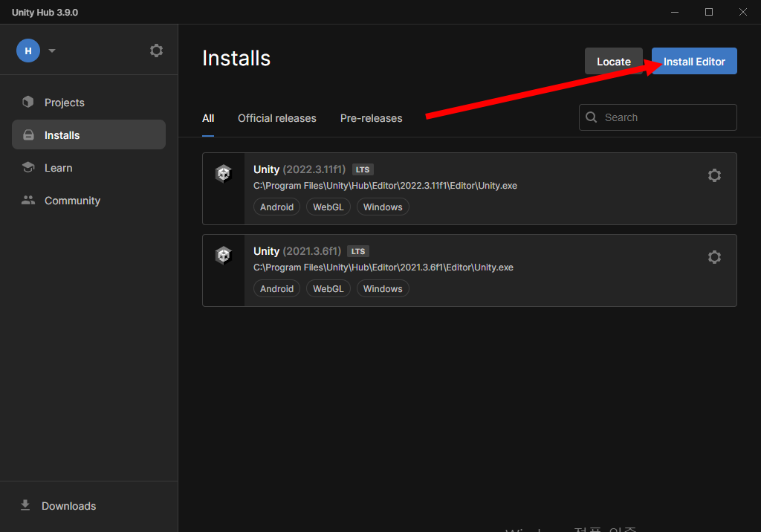
Task: Click the Unity 2021.3.6f1 editor icon
Action: click(223, 256)
